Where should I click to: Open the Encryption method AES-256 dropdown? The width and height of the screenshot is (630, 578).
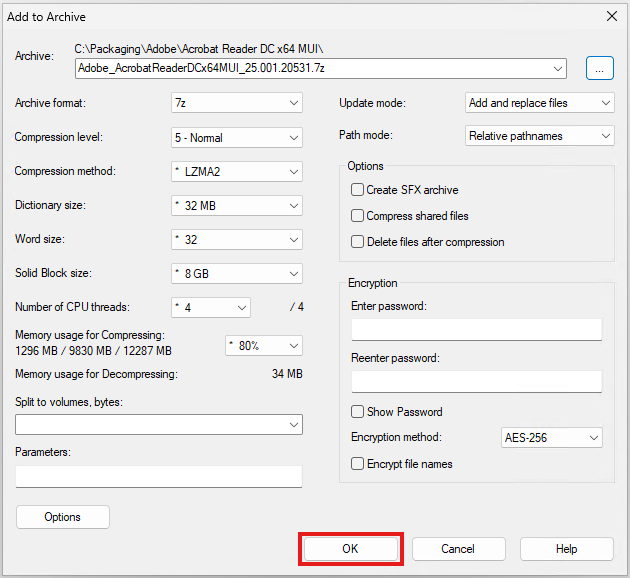551,438
